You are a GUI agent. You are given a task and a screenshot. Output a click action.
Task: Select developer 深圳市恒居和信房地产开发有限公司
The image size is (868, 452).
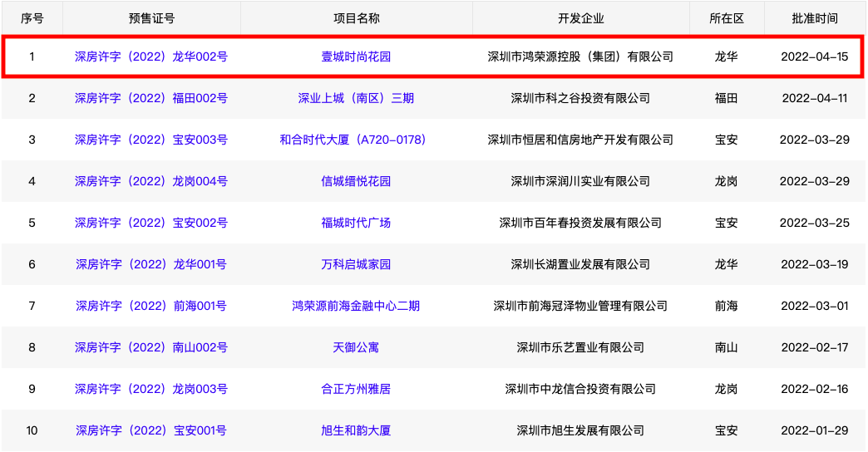point(580,140)
